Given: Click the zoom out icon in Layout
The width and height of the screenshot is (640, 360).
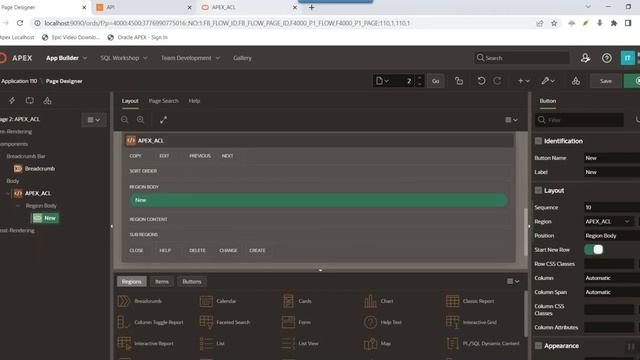Looking at the screenshot, I should click(124, 120).
